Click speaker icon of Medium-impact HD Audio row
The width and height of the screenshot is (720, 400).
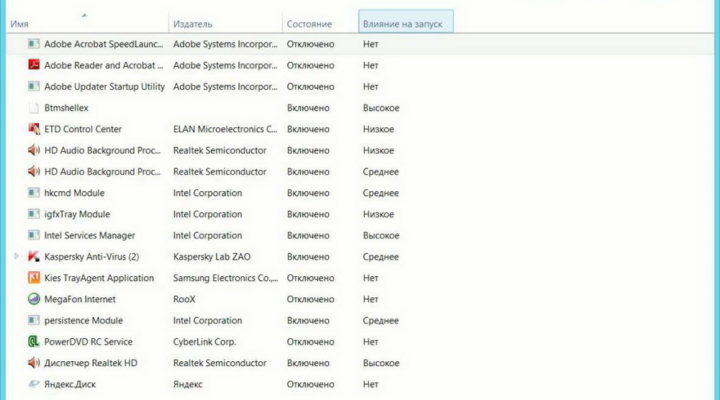pyautogui.click(x=34, y=171)
